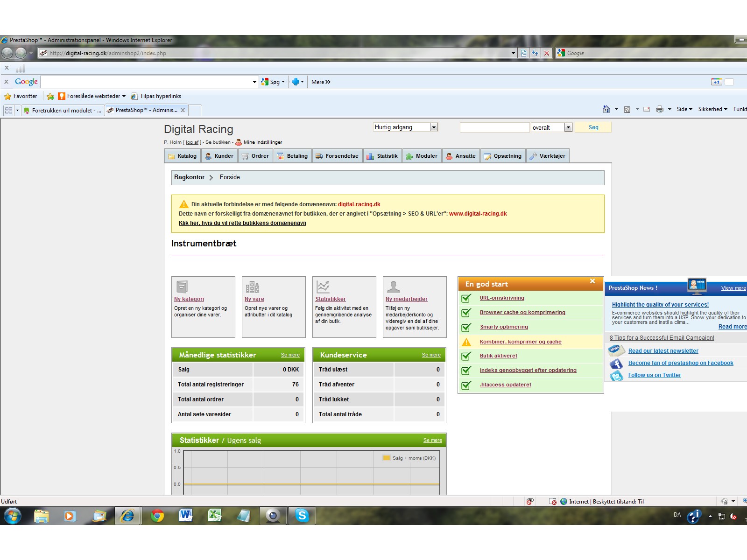Click the Twitter bird icon

click(x=616, y=376)
